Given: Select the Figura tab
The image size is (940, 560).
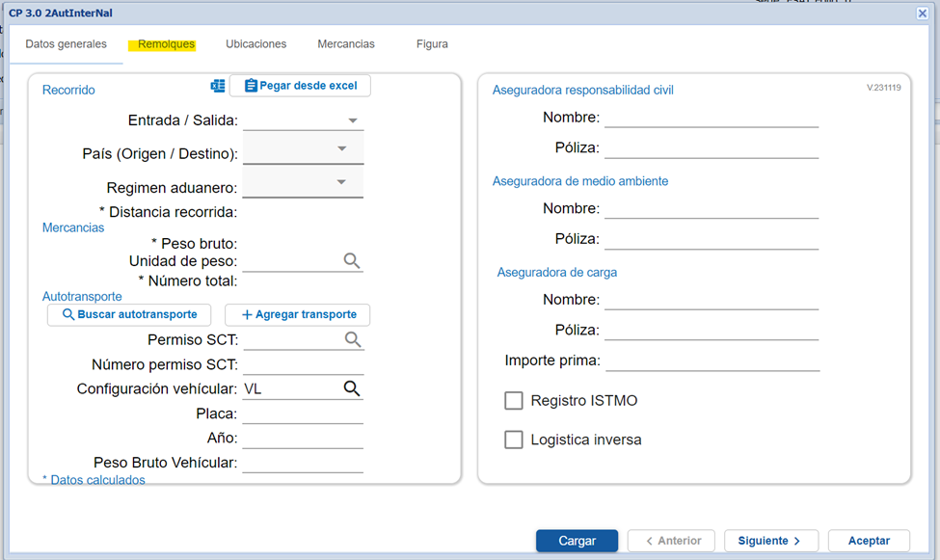Looking at the screenshot, I should (x=432, y=44).
